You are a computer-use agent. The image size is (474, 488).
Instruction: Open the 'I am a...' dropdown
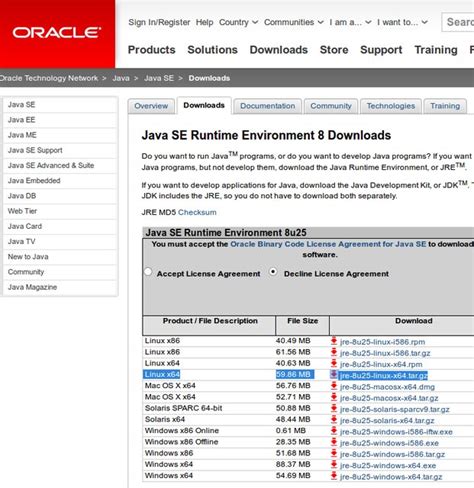point(350,22)
